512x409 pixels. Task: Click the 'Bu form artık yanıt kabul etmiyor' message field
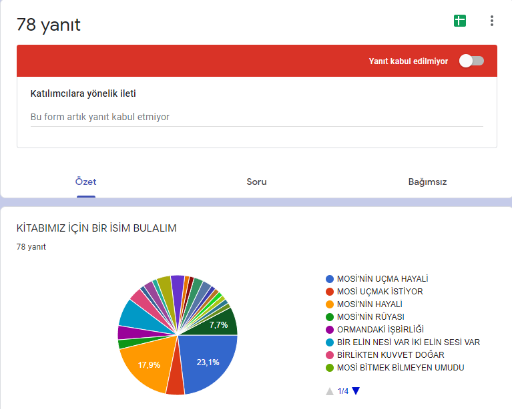click(x=257, y=117)
